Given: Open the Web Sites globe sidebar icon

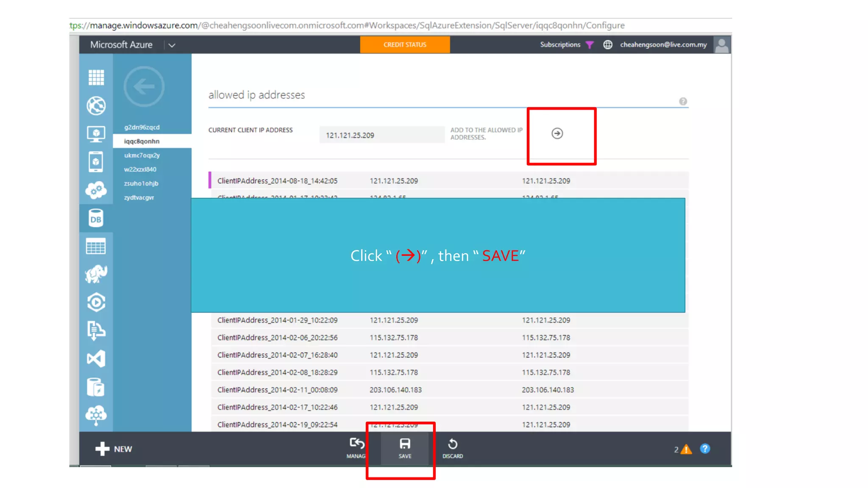Looking at the screenshot, I should click(x=96, y=105).
